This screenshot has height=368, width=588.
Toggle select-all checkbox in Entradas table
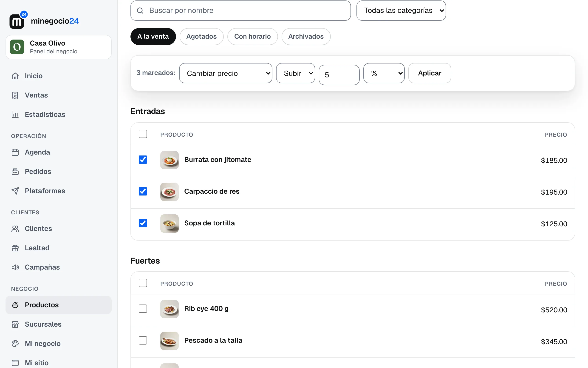143,134
